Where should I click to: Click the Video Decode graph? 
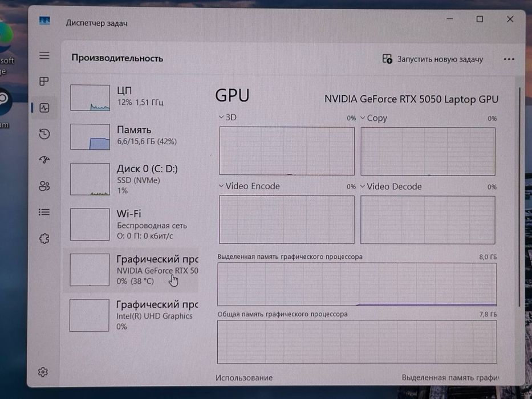tap(428, 220)
